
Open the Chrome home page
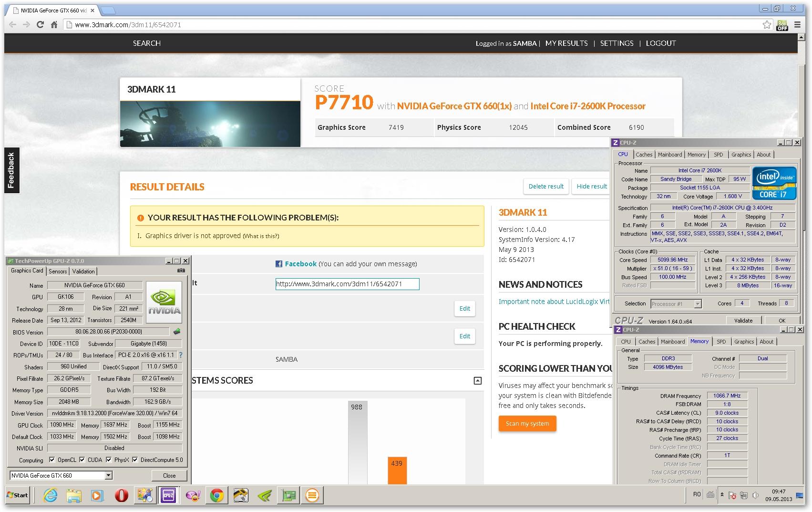click(x=54, y=25)
